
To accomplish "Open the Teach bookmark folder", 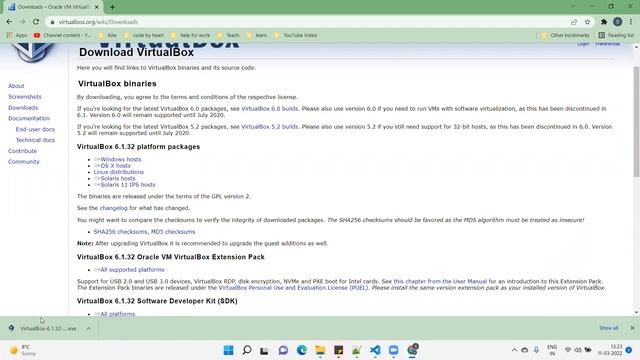I will (229, 36).
